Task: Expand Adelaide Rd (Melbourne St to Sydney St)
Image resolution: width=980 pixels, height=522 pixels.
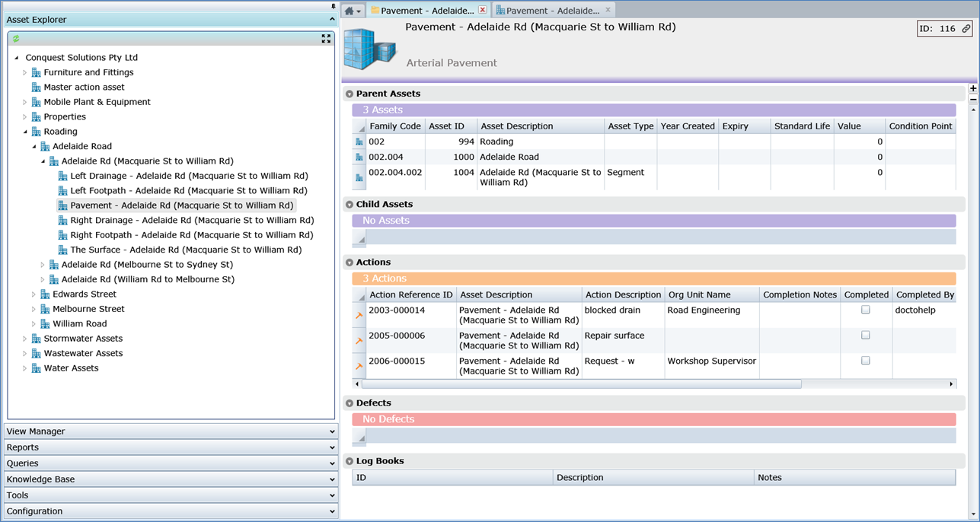Action: [x=43, y=265]
